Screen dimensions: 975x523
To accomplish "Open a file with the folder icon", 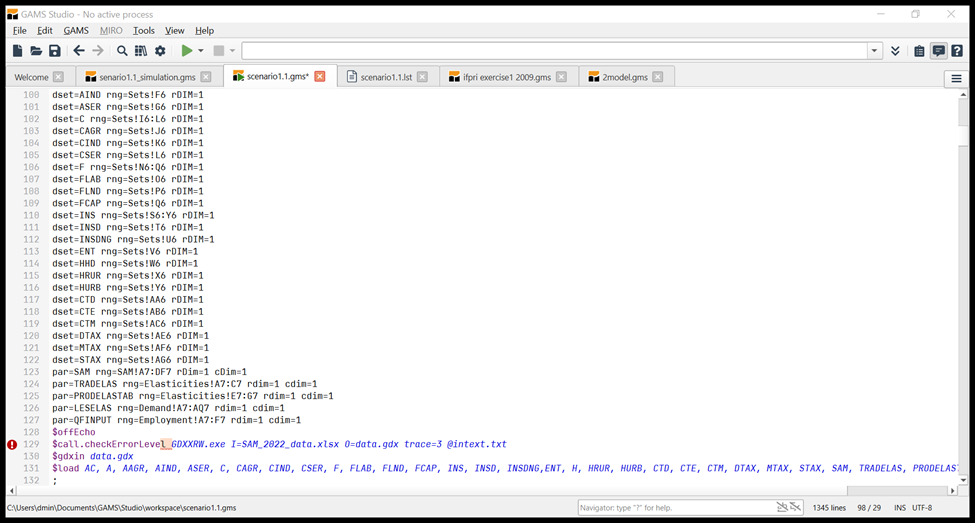I will point(36,51).
